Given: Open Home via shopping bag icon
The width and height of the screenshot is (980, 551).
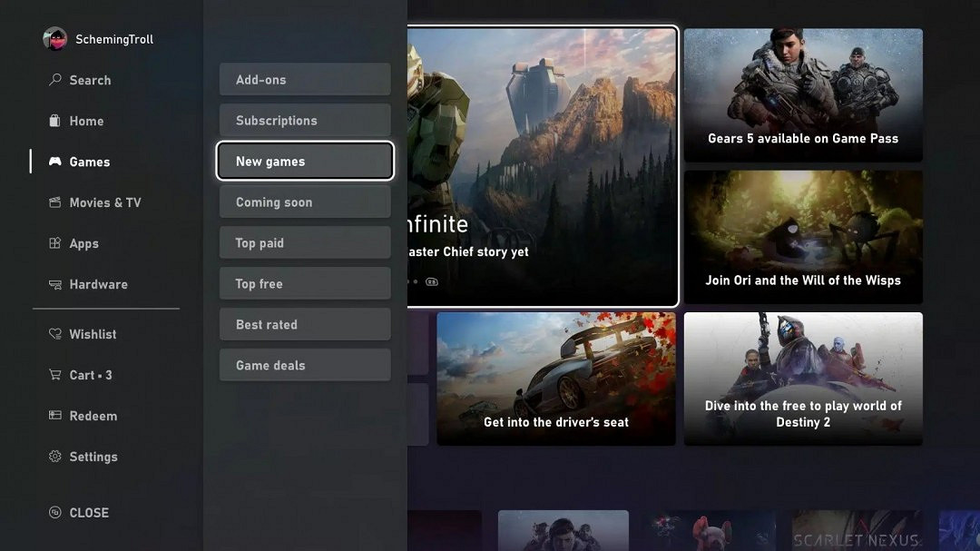Looking at the screenshot, I should pos(55,121).
